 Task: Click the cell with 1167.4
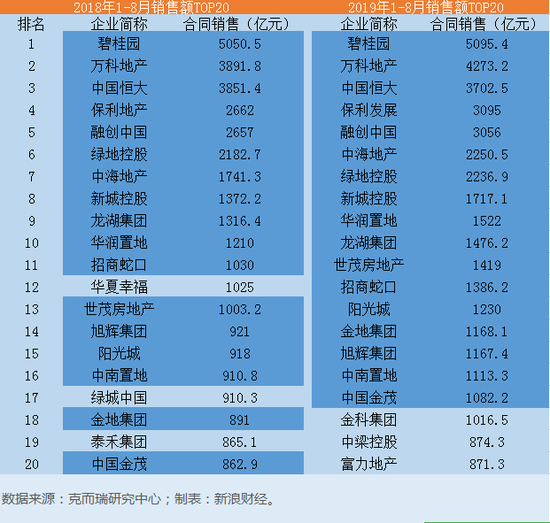click(487, 354)
